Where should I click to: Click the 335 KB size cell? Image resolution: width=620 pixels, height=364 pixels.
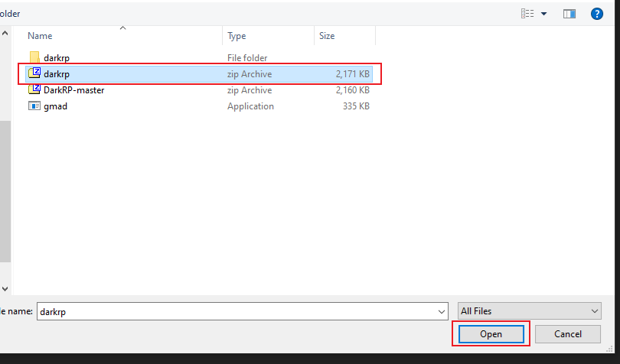click(x=356, y=106)
